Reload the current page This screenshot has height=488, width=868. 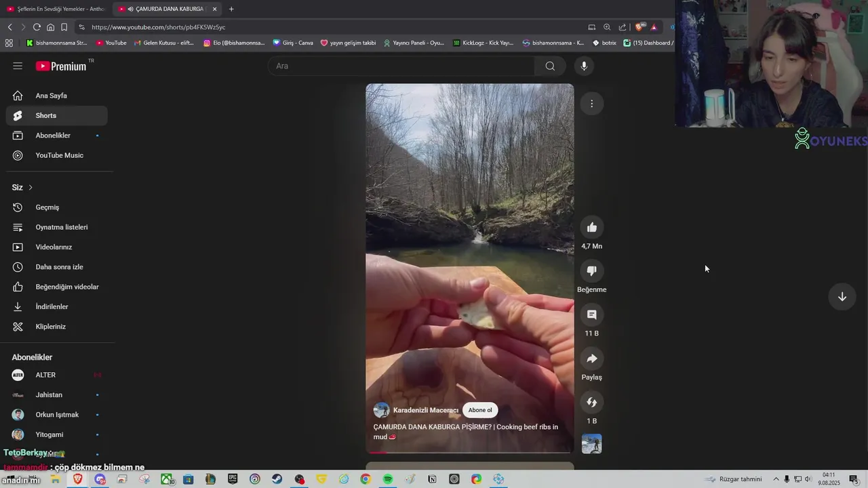37,27
